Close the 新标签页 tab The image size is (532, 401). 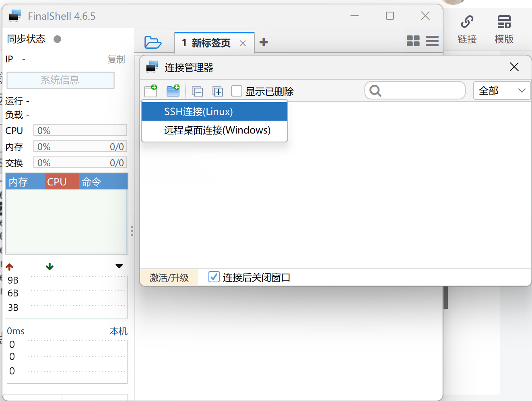point(243,43)
